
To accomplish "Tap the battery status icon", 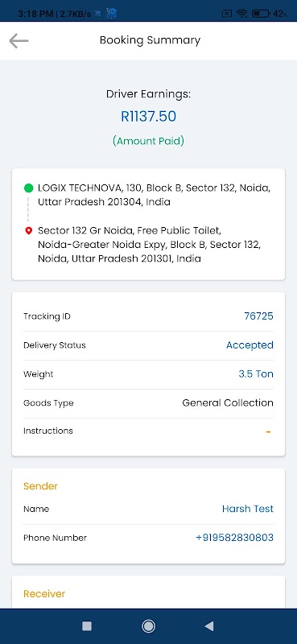I will pyautogui.click(x=261, y=14).
